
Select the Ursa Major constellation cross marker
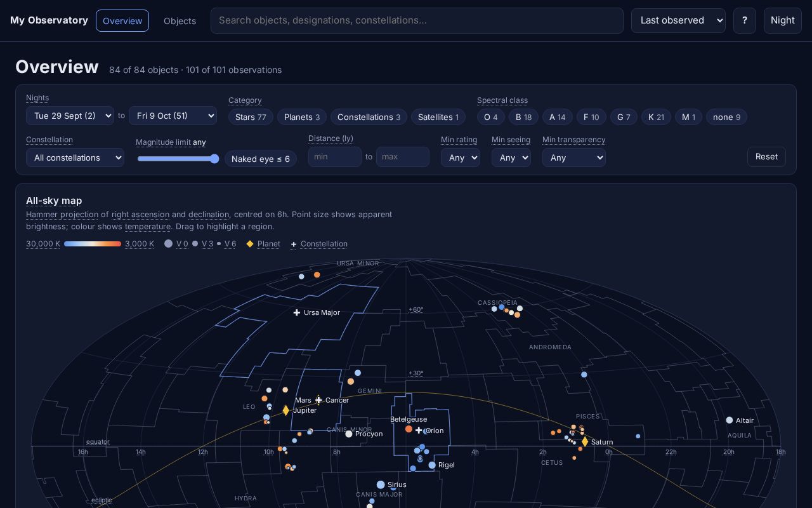pos(296,312)
